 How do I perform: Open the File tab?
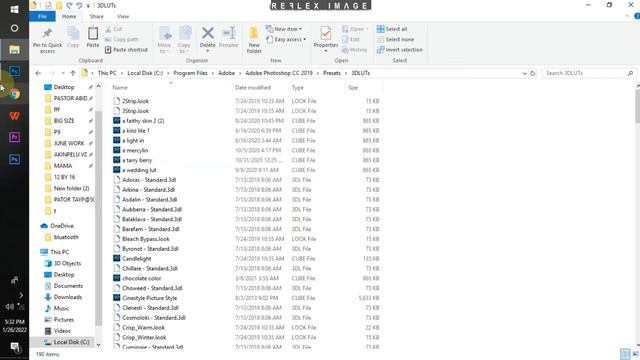click(x=42, y=16)
